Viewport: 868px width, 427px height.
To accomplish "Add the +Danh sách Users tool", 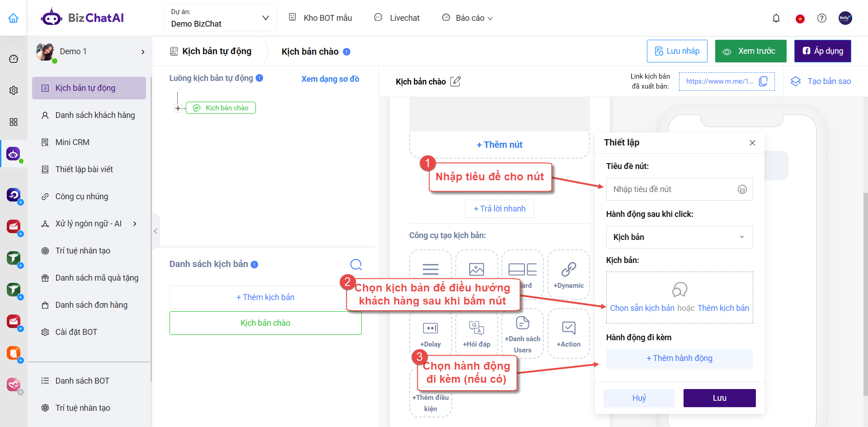I will click(523, 333).
